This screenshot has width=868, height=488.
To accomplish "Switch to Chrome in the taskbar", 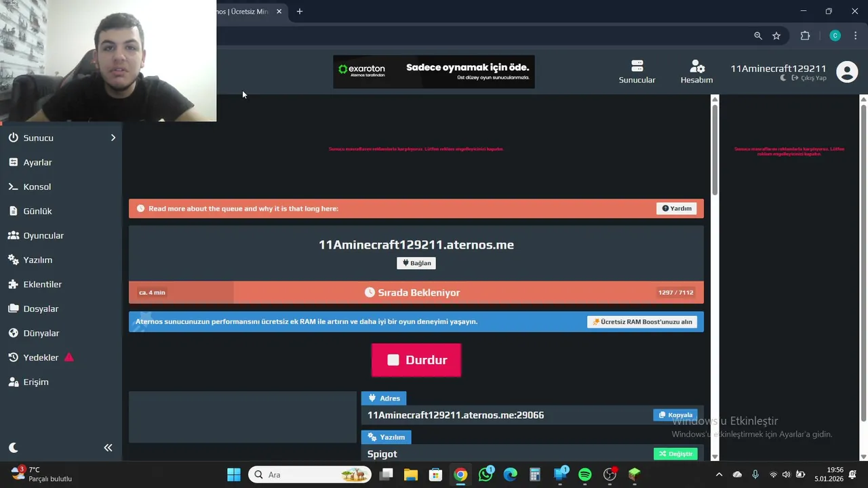I will (x=460, y=474).
